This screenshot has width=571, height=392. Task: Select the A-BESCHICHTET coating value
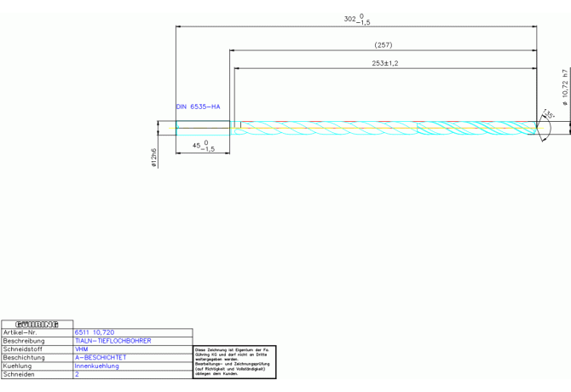click(x=101, y=358)
